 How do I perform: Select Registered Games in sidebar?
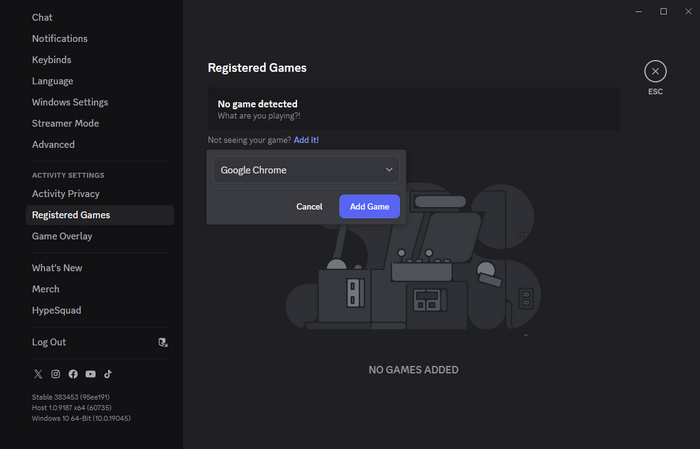[x=100, y=215]
